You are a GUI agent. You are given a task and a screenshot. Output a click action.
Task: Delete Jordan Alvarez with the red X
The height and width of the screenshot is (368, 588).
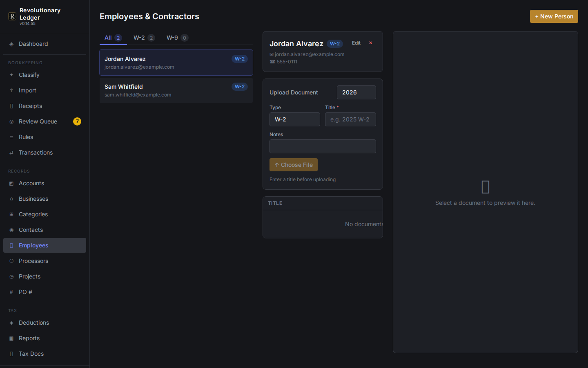tap(371, 43)
